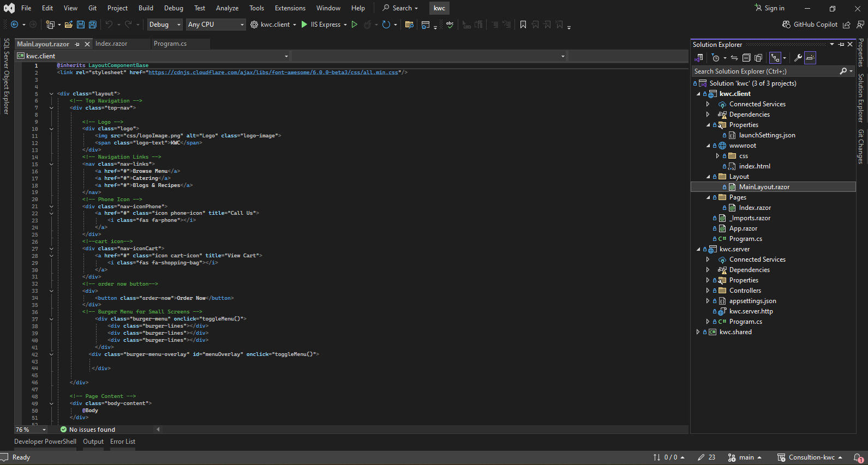This screenshot has width=868, height=465.
Task: Click Sync with Active Document arrows icon
Action: point(734,58)
